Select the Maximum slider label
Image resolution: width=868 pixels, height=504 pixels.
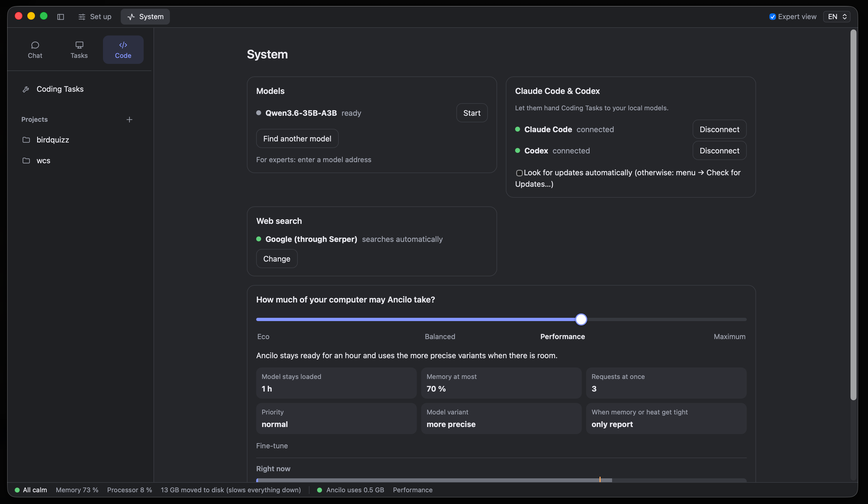729,337
